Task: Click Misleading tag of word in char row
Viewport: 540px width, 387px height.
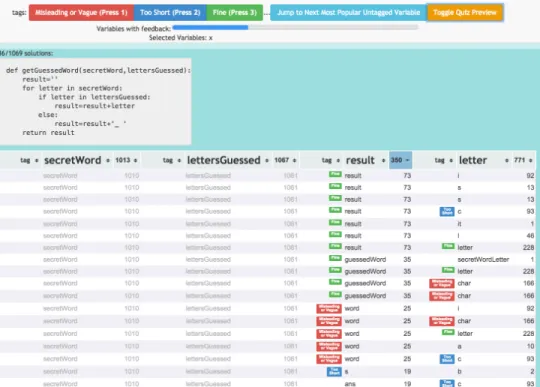Action: click(x=329, y=321)
